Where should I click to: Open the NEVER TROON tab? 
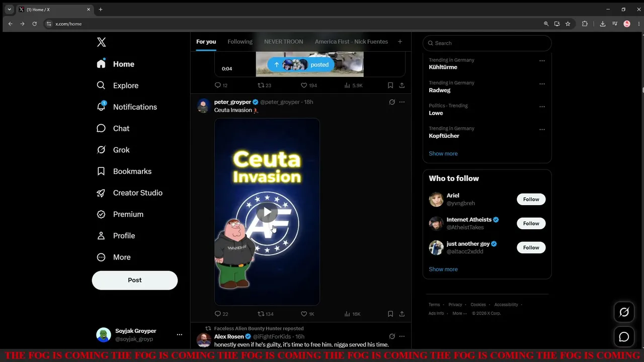pyautogui.click(x=283, y=42)
